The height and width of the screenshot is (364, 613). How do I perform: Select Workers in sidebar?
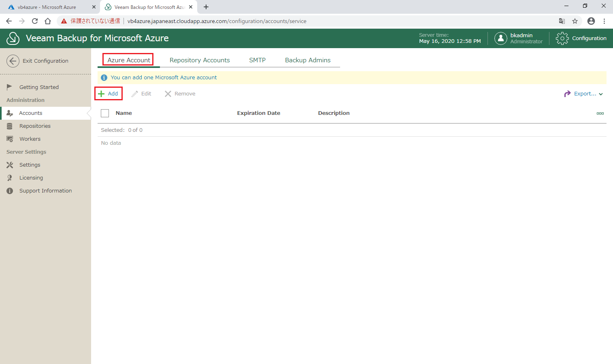point(30,139)
